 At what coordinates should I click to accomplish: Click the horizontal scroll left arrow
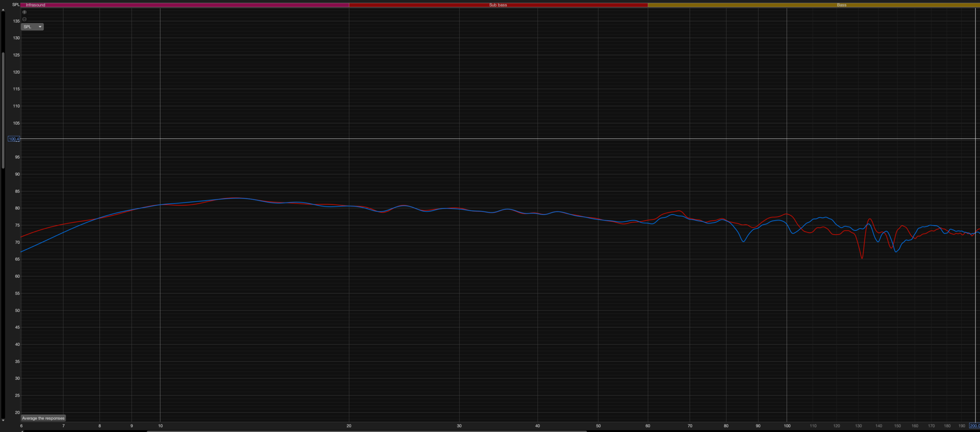[x=21, y=431]
